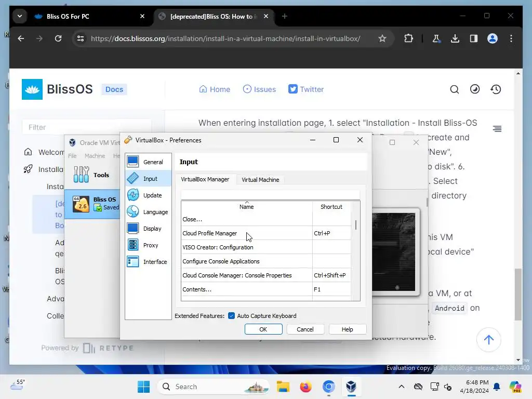Viewport: 532px width, 399px height.
Task: Open Interface preferences category
Action: [x=148, y=262]
